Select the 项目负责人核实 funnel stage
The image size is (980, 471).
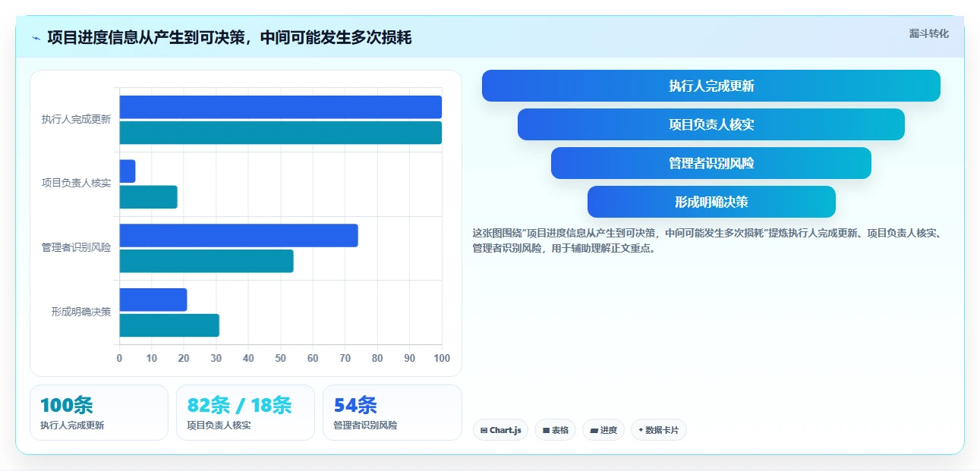711,124
